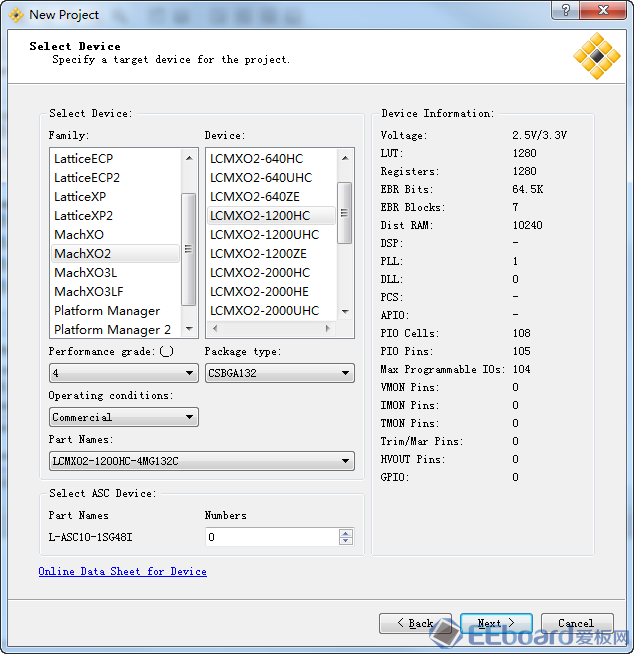Select MachXO3L in the Family list
Viewport: 634px width, 654px height.
(85, 273)
